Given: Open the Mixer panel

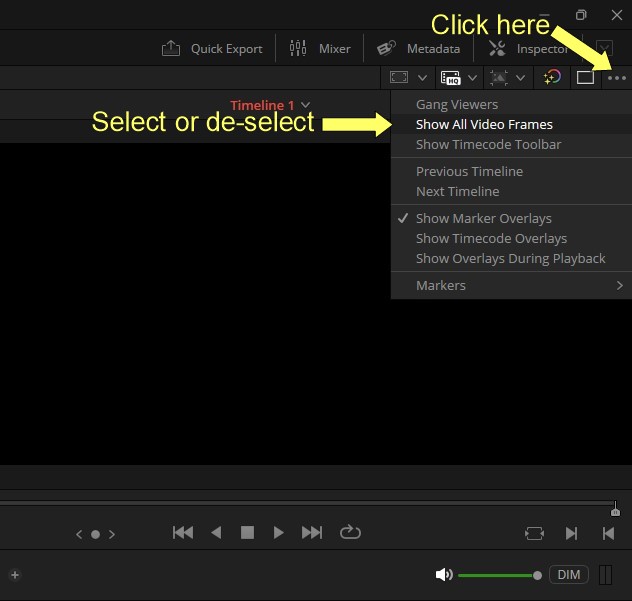Looking at the screenshot, I should click(320, 49).
